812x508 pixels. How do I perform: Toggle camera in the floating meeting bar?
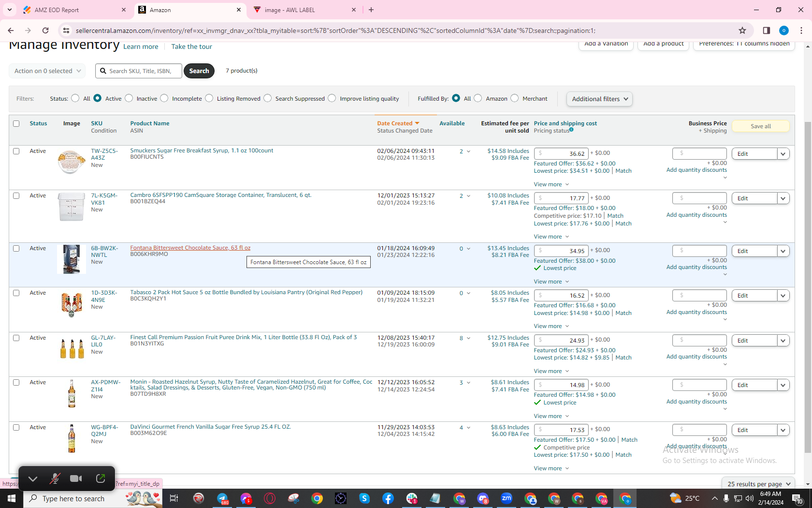pos(76,478)
